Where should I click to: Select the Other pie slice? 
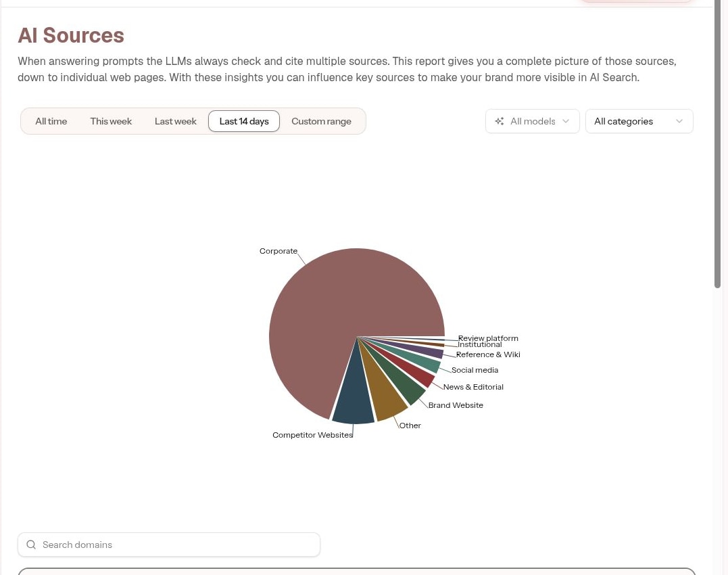pos(384,395)
